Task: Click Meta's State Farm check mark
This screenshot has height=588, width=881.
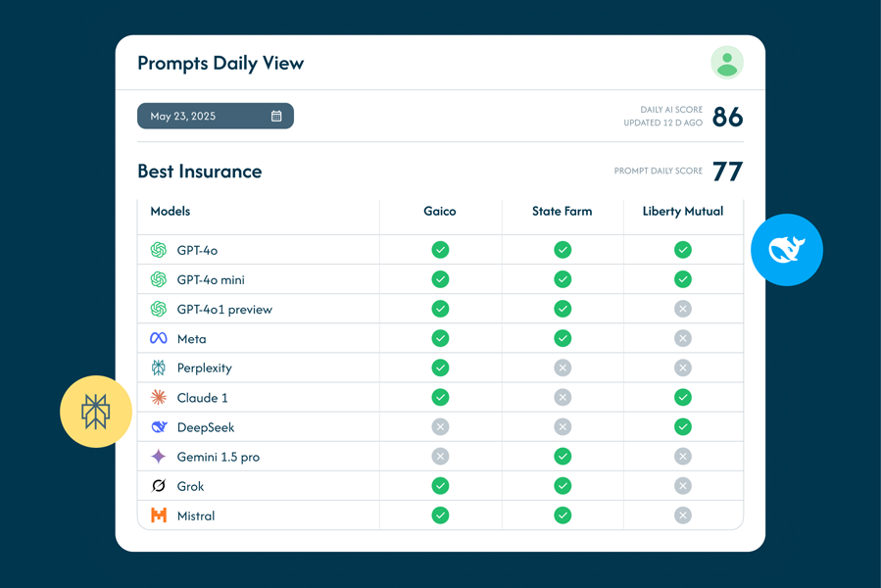Action: click(563, 338)
